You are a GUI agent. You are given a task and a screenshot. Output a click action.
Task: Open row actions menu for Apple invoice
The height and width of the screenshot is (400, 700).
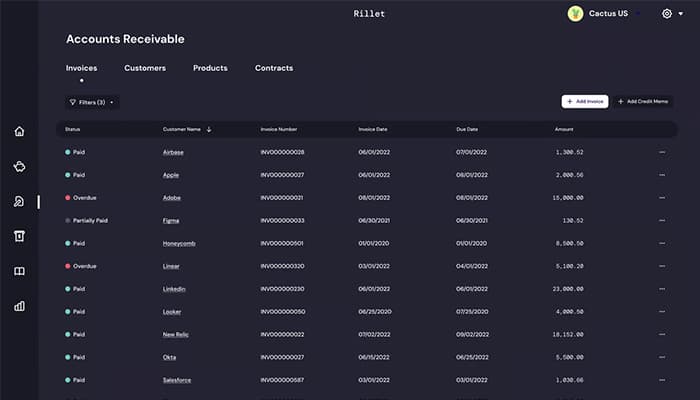[x=662, y=175]
